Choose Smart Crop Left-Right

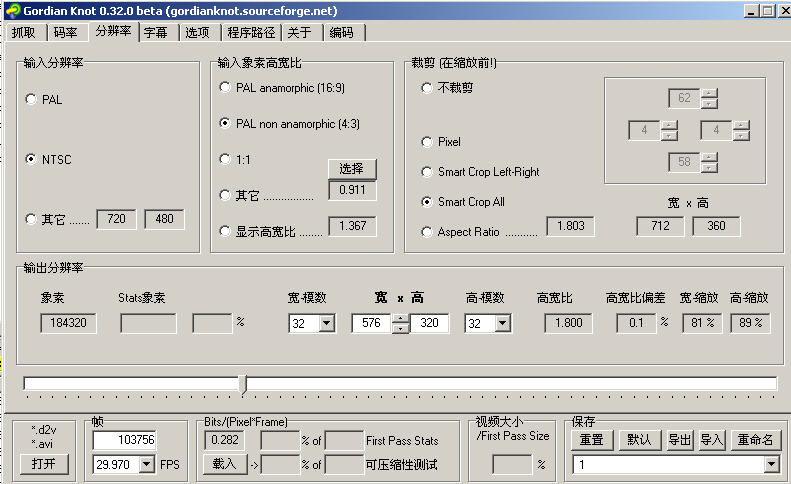427,172
